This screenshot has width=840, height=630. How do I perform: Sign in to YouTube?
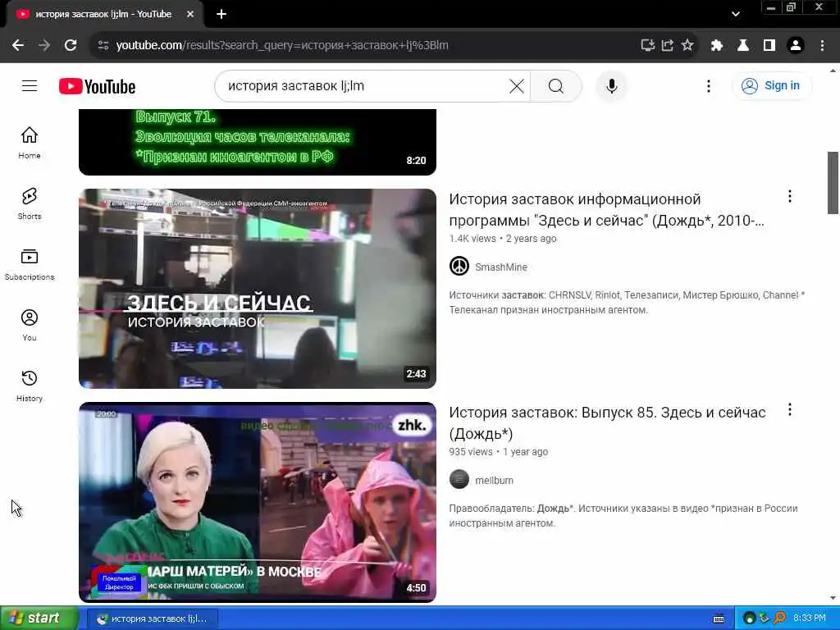point(771,85)
